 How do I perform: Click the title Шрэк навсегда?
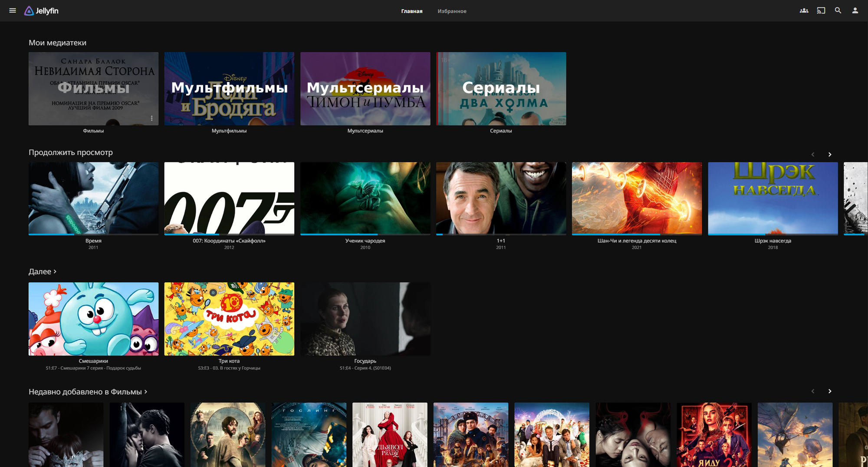pyautogui.click(x=773, y=241)
